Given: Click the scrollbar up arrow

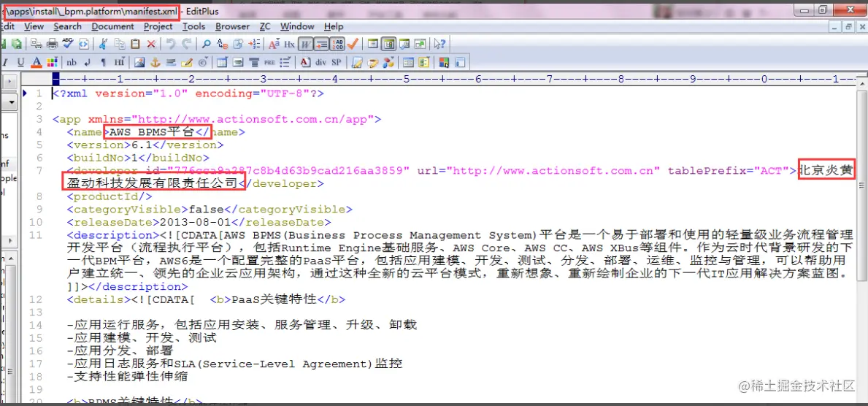Looking at the screenshot, I should (861, 83).
